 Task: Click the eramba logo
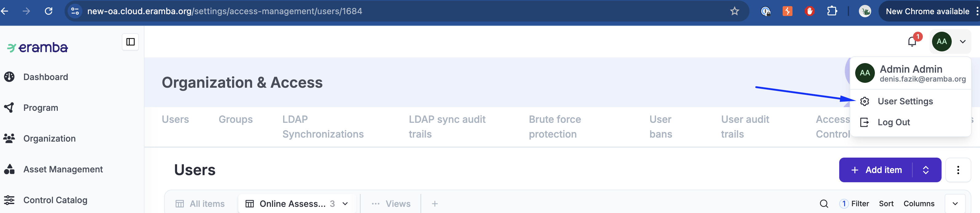(x=38, y=48)
